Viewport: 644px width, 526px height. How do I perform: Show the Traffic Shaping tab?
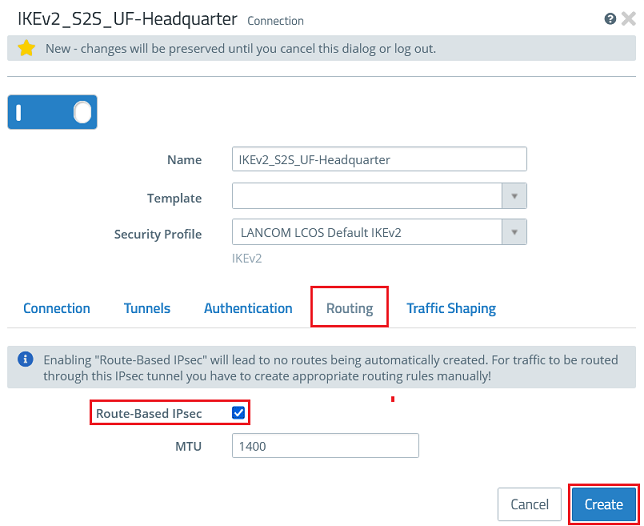tap(451, 308)
